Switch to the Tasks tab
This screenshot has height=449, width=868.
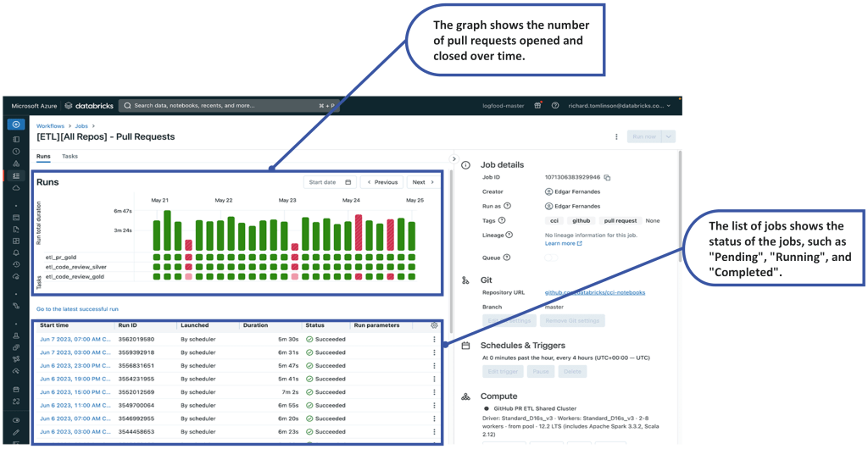(x=70, y=157)
